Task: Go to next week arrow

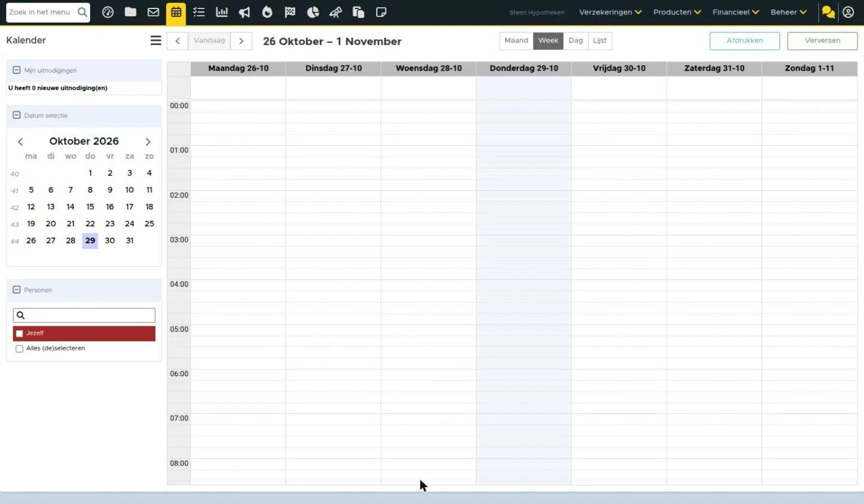Action: pyautogui.click(x=241, y=41)
